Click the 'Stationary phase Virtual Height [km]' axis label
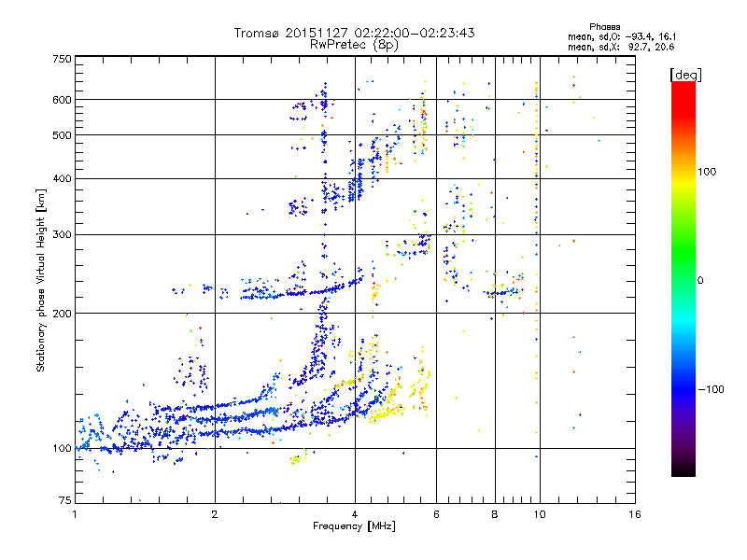This screenshot has height=560, width=747. [x=40, y=280]
